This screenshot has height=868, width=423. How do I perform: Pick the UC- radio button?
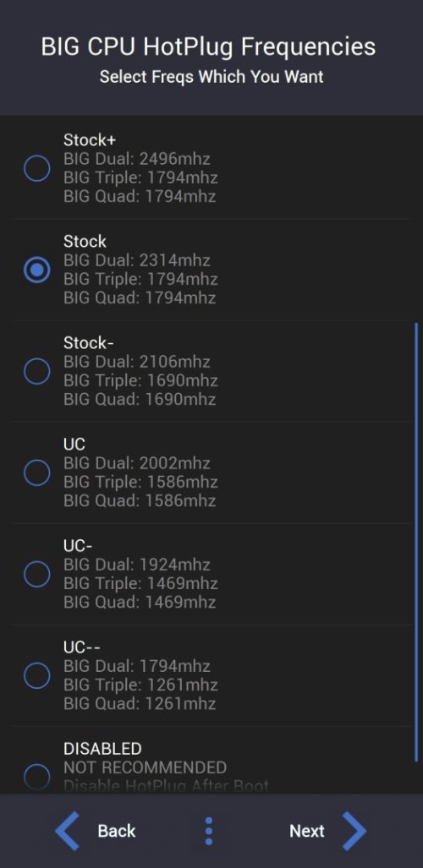pyautogui.click(x=37, y=574)
